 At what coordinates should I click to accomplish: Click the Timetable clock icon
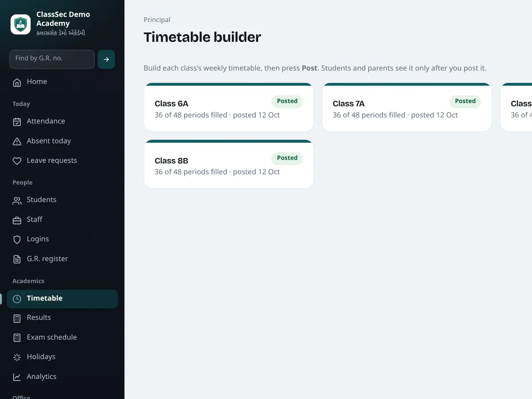[x=17, y=299]
